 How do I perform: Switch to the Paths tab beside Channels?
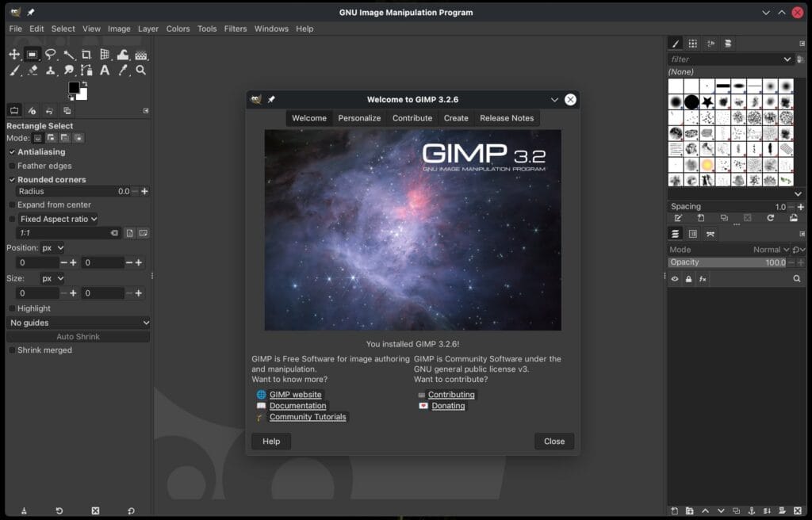(710, 234)
